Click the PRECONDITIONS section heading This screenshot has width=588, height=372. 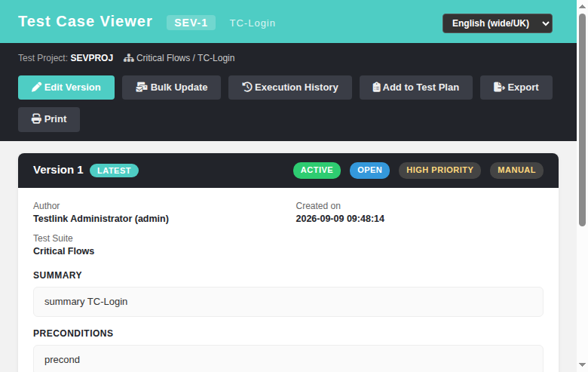point(73,334)
